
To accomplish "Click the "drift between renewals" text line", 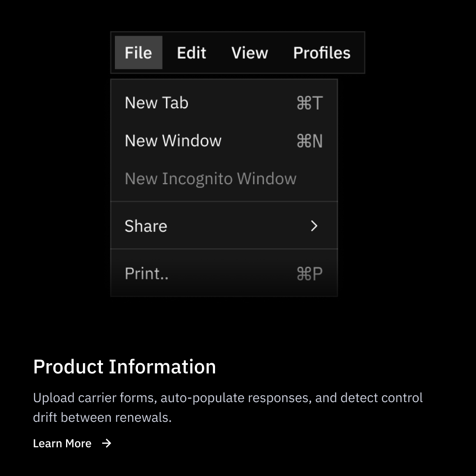I will [x=102, y=418].
